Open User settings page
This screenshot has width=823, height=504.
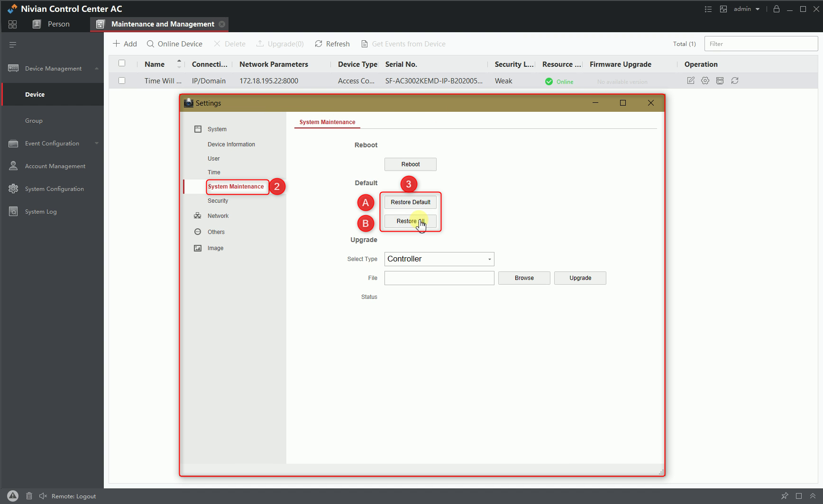tap(214, 159)
